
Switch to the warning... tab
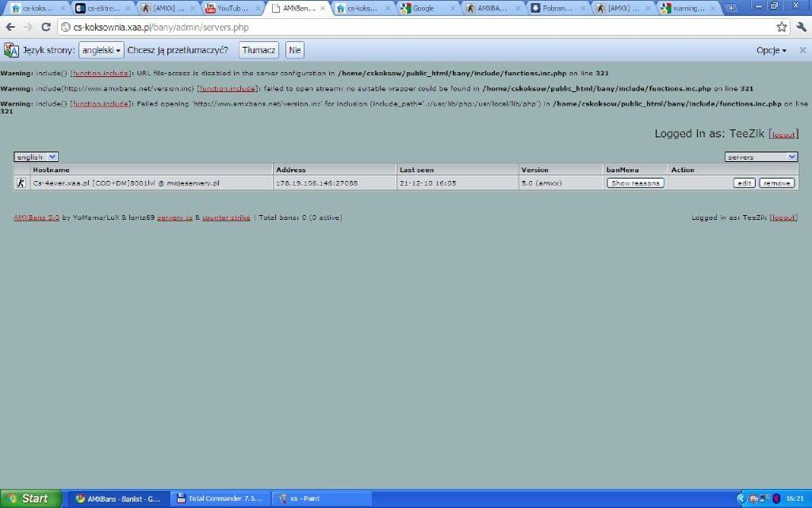click(688, 8)
